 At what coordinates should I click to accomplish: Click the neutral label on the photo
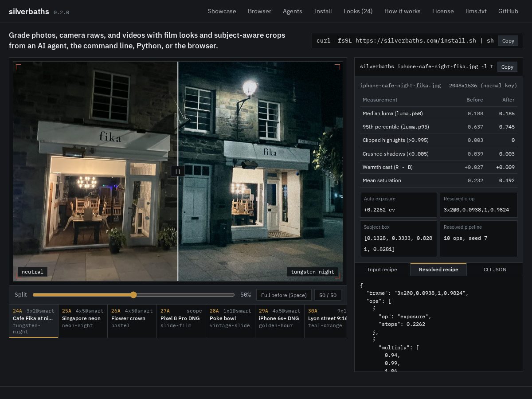pyautogui.click(x=32, y=272)
